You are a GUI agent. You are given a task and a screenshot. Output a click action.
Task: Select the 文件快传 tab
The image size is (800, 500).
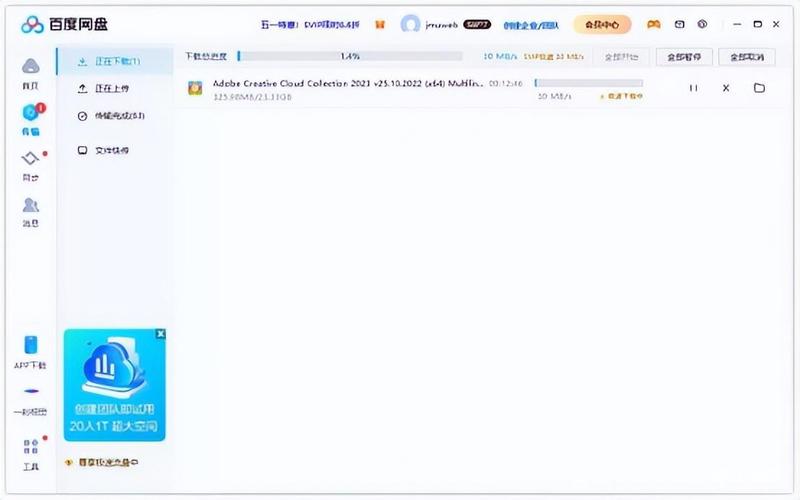tap(115, 151)
